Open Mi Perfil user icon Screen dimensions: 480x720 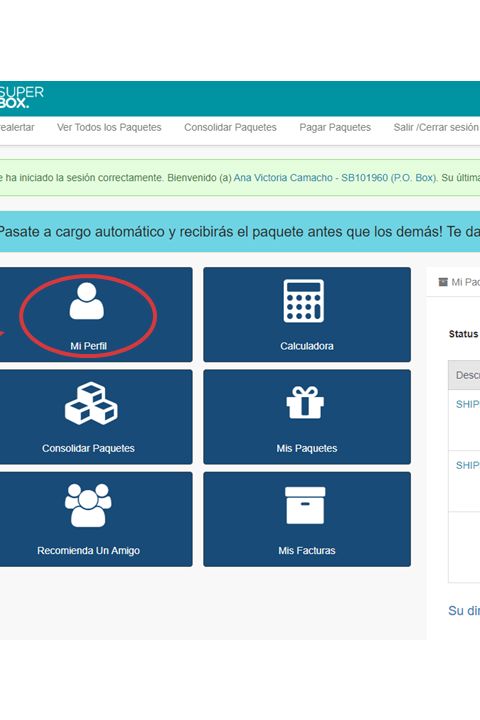pyautogui.click(x=87, y=301)
